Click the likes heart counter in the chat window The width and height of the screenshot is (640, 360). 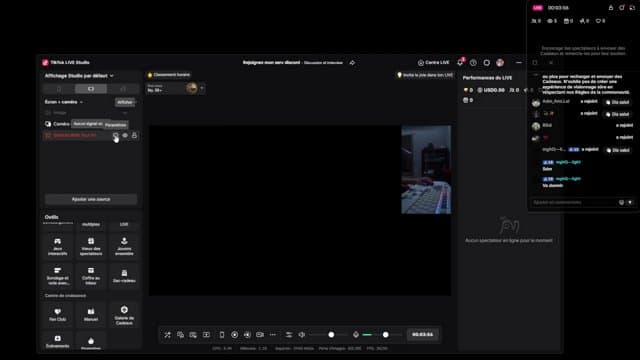click(x=600, y=21)
